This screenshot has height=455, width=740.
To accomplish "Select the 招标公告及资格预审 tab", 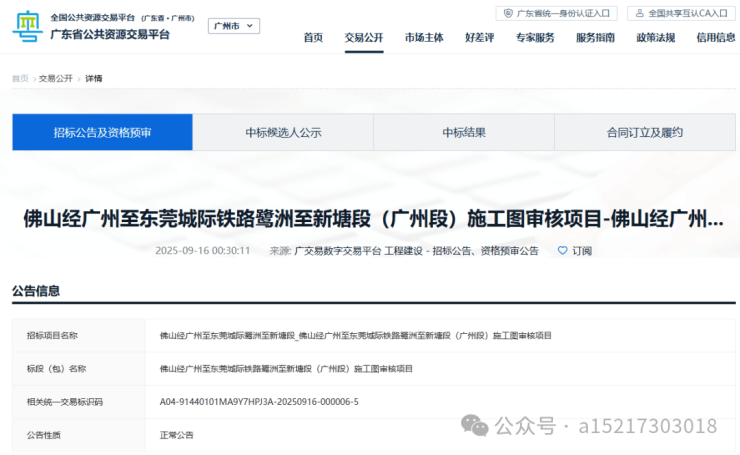I will point(102,132).
